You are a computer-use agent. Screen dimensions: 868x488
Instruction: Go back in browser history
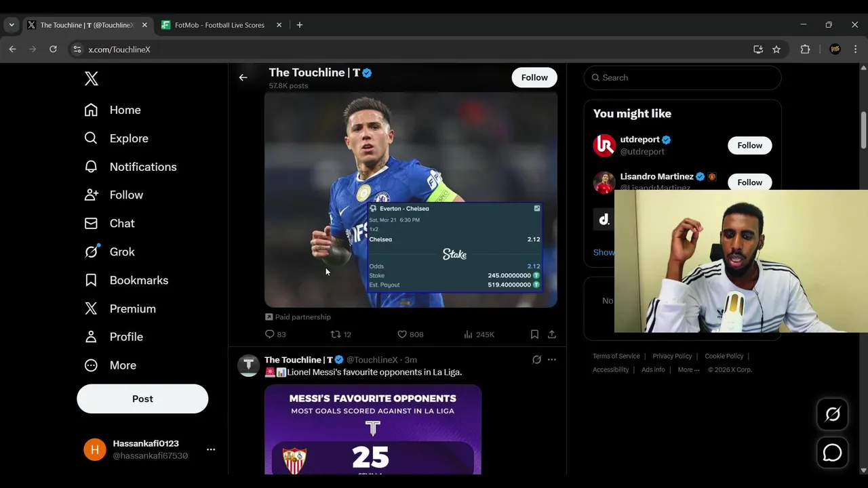12,49
